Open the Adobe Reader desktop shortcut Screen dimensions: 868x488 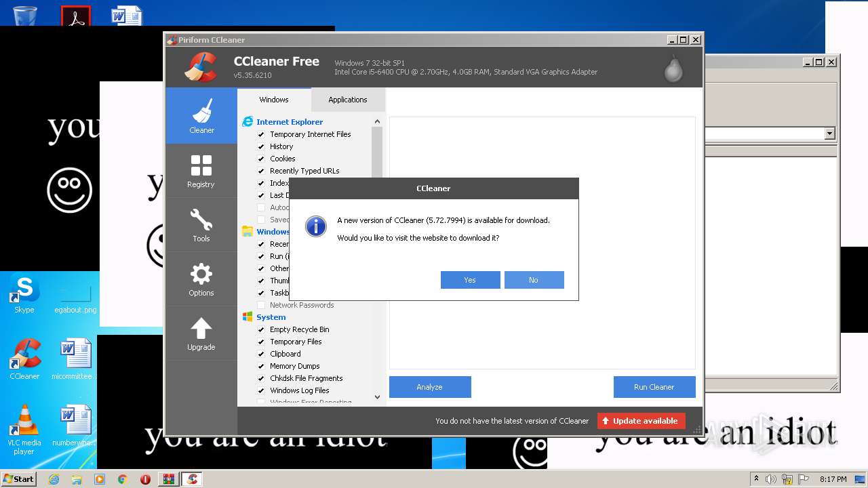pyautogui.click(x=76, y=15)
